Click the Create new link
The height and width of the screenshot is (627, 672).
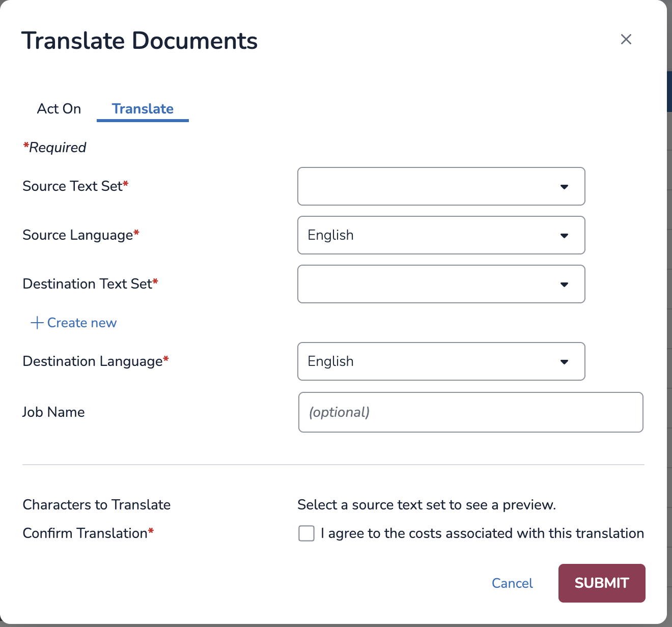[74, 323]
